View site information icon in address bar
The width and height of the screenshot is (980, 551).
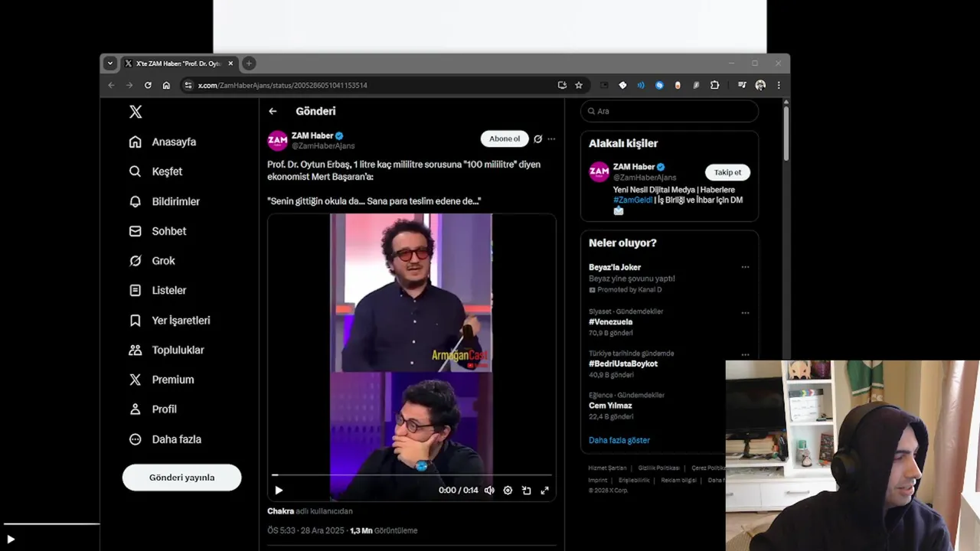pyautogui.click(x=188, y=85)
